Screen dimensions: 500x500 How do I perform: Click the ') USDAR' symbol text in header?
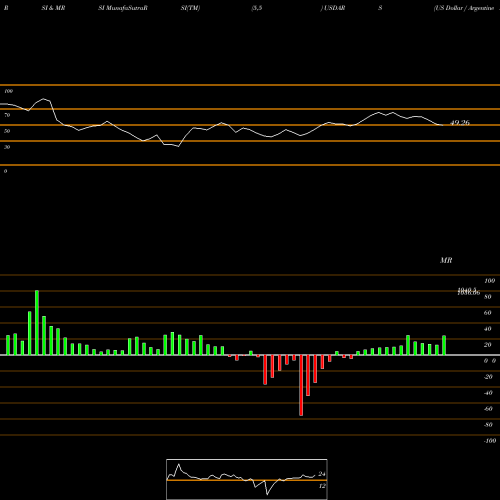tap(333, 8)
